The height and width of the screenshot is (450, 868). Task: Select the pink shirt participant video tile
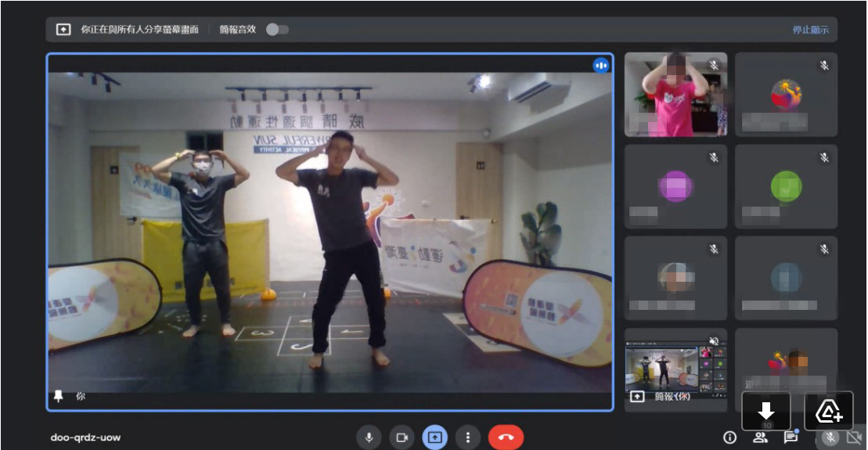676,95
